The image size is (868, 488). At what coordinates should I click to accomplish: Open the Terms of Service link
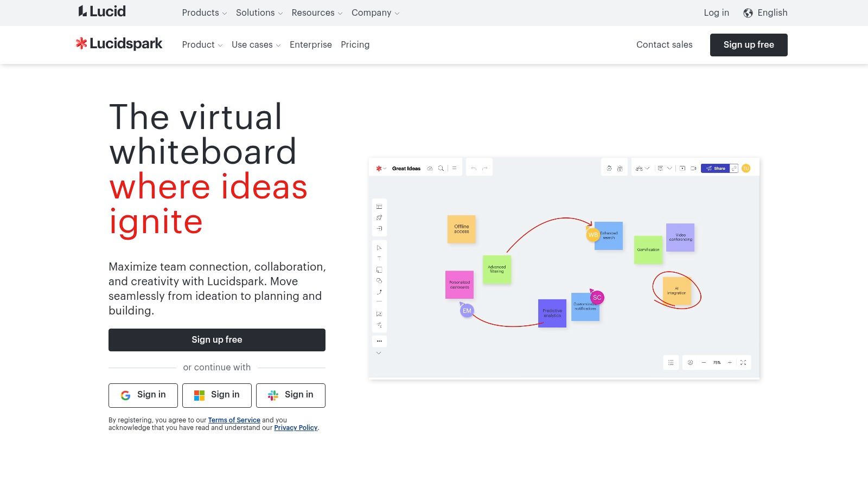234,420
